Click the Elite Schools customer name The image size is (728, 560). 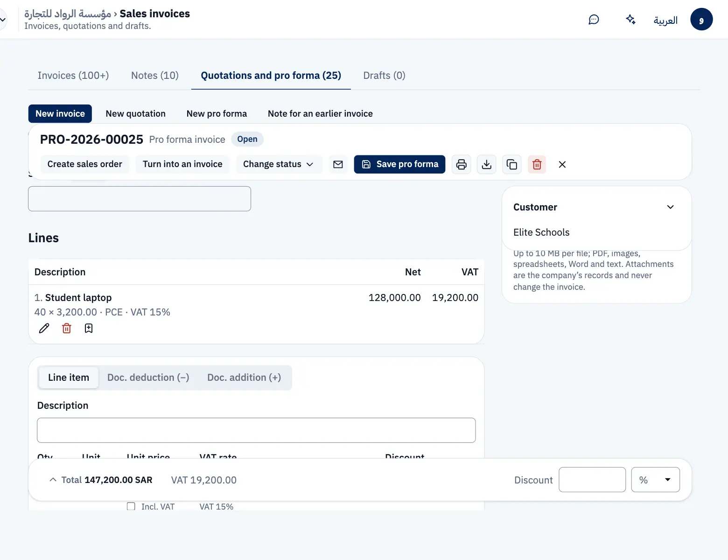(541, 232)
